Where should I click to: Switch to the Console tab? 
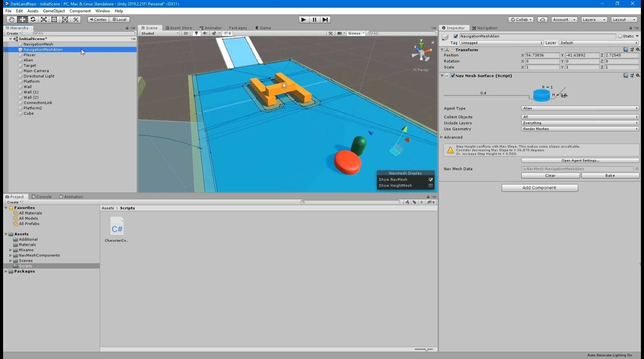point(42,197)
